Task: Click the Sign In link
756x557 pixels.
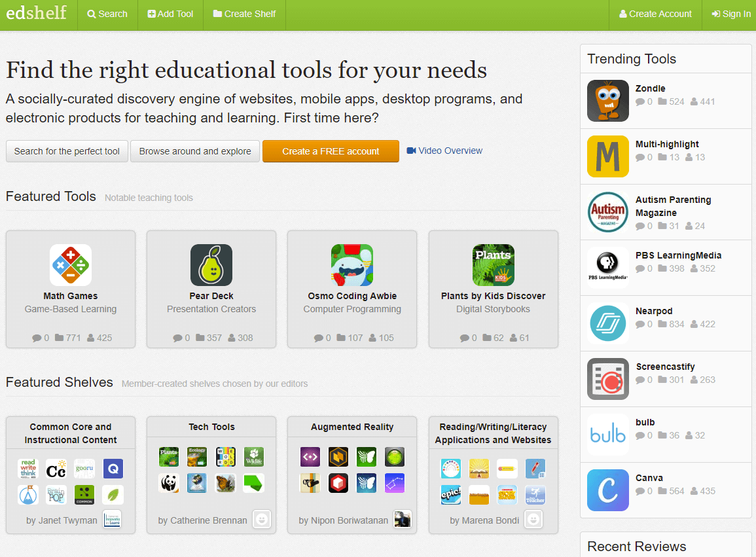Action: coord(731,14)
